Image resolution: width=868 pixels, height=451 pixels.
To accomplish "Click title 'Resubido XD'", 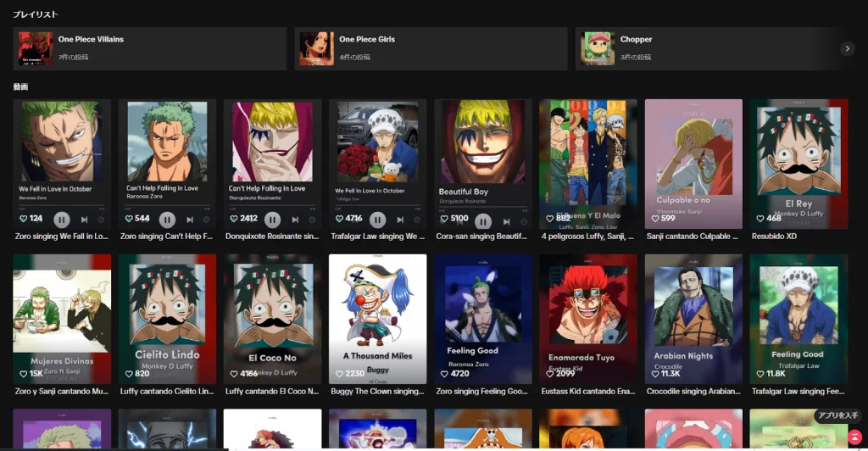I will (x=774, y=237).
